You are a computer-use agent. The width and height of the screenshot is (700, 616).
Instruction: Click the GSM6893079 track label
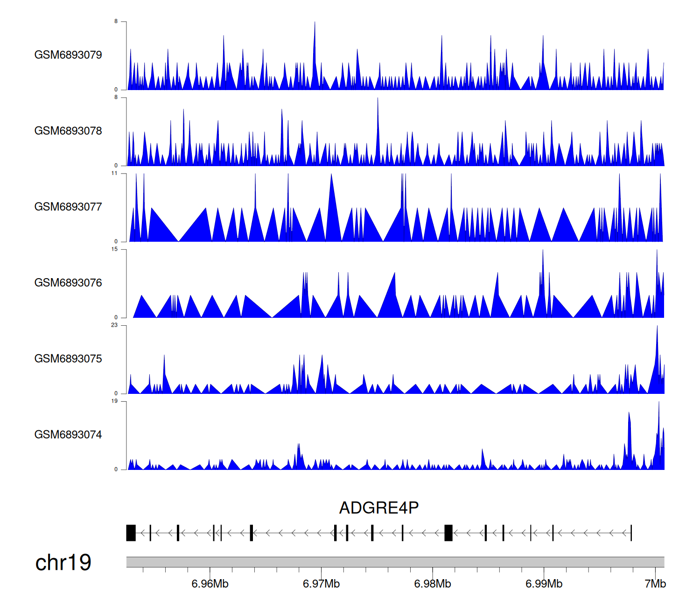[68, 55]
